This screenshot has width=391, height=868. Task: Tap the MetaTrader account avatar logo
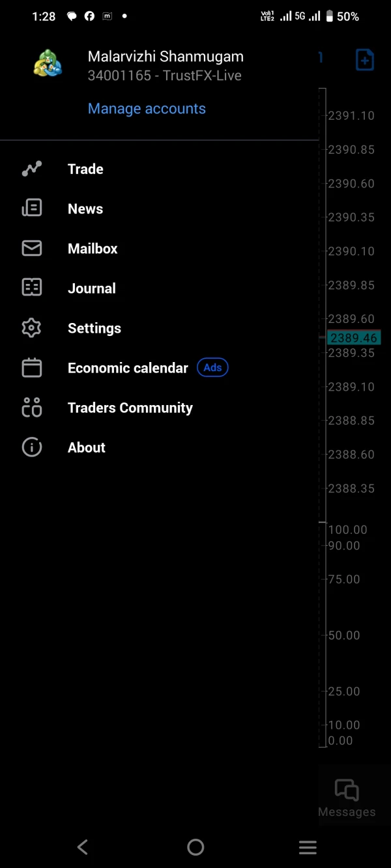[x=48, y=64]
